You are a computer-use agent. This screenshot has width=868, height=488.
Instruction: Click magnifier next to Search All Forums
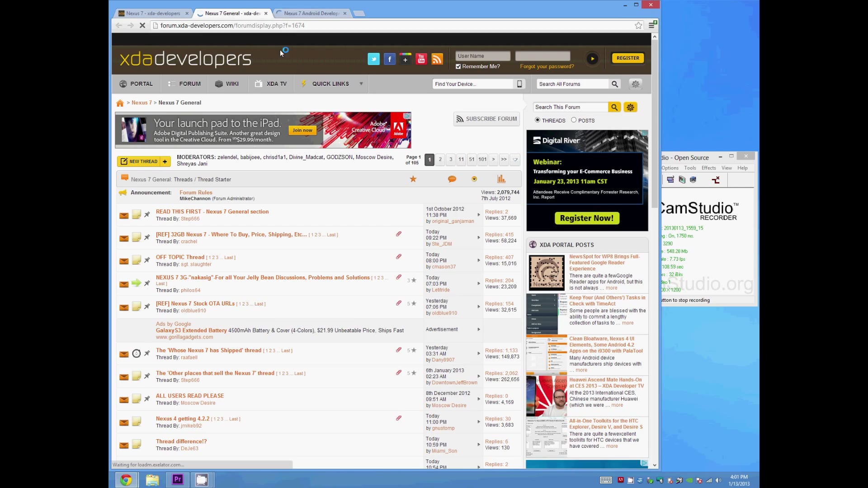tap(614, 84)
